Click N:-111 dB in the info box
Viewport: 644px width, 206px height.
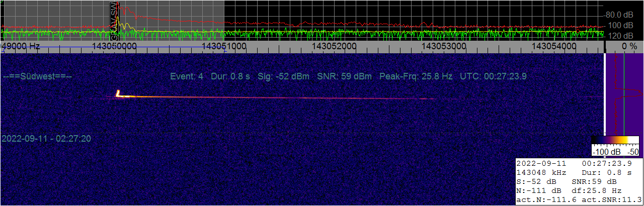pyautogui.click(x=538, y=190)
